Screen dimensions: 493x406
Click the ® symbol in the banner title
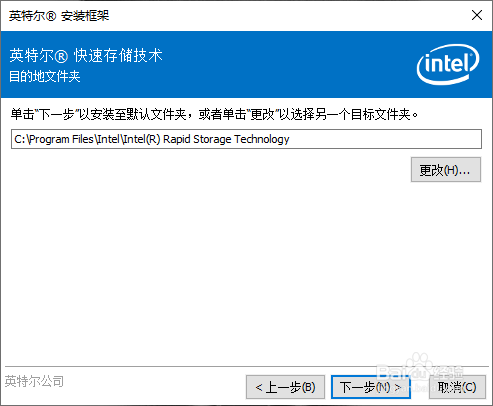coord(61,56)
